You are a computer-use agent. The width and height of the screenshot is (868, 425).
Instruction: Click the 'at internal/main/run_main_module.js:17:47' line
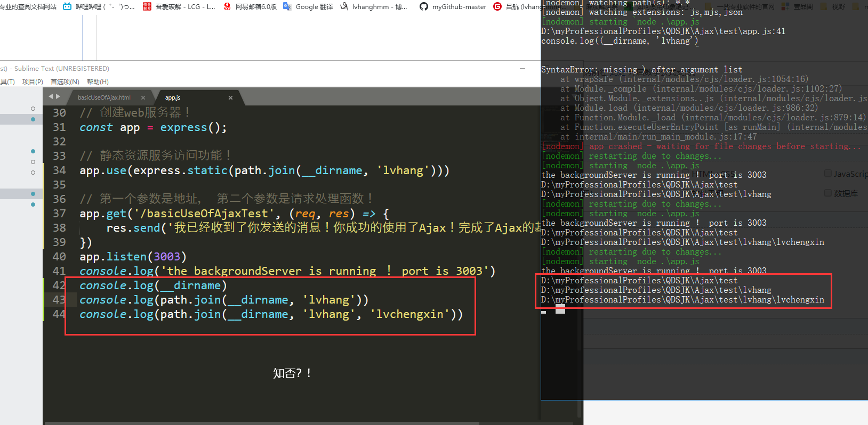tap(658, 137)
